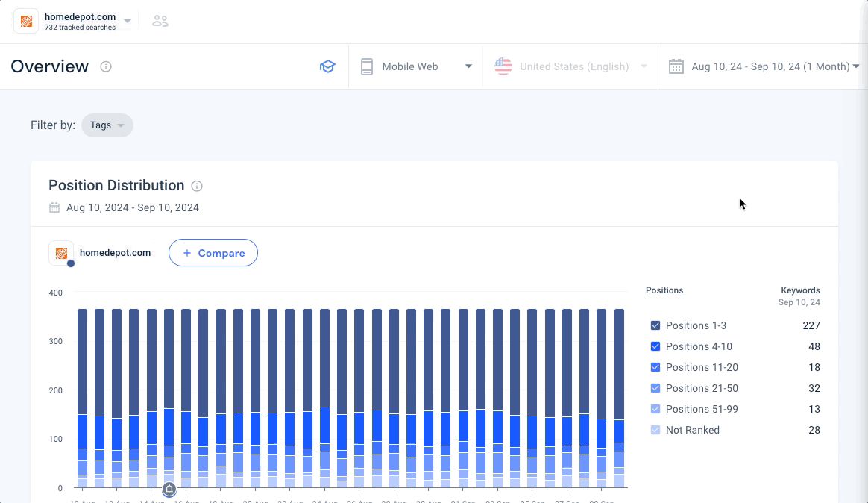This screenshot has width=868, height=503.
Task: Open the Aug 10, 24 - Sep 10, 24 date dropdown
Action: click(x=764, y=66)
